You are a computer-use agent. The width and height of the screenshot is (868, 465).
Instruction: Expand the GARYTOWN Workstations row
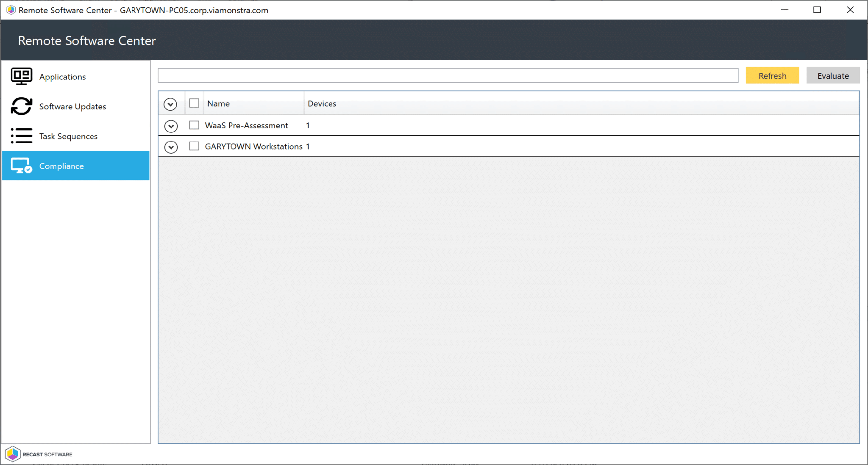point(171,147)
